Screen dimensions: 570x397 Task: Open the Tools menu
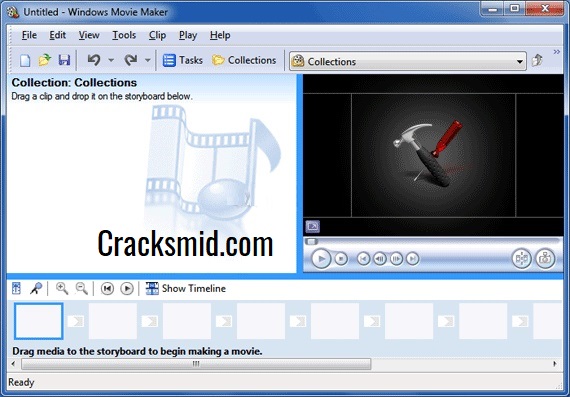pos(124,35)
